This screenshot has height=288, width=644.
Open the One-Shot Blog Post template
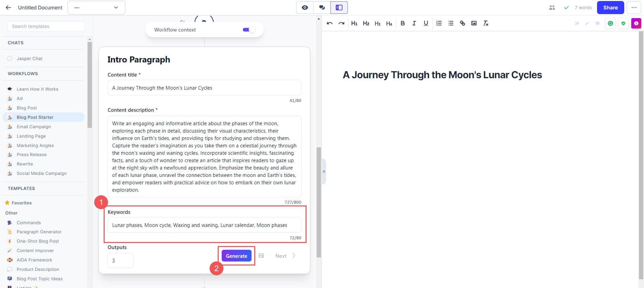point(38,241)
